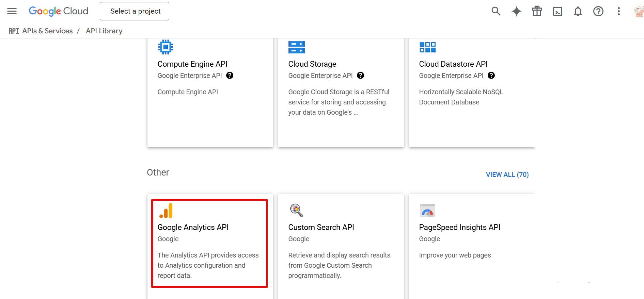
Task: Open the Google Analytics API title
Action: tap(193, 227)
